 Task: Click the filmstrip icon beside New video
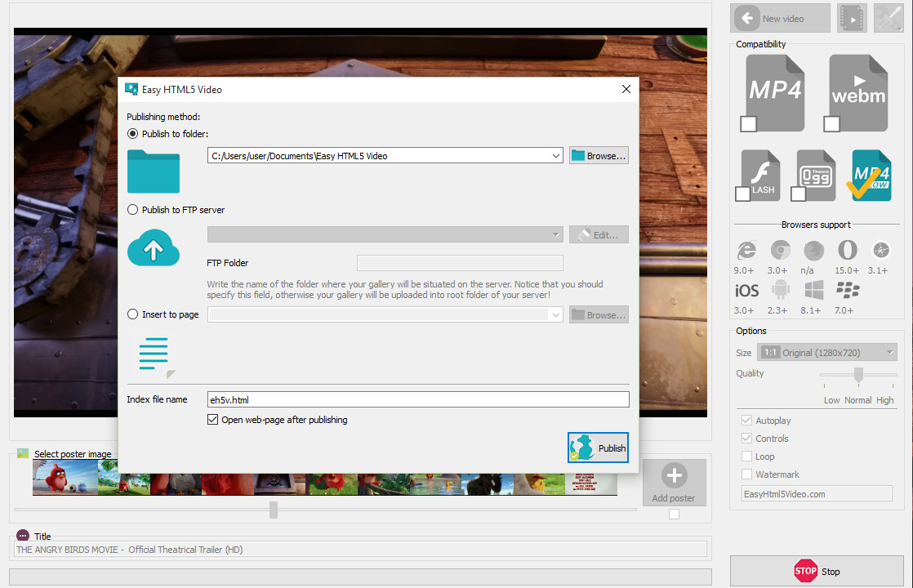(x=852, y=17)
